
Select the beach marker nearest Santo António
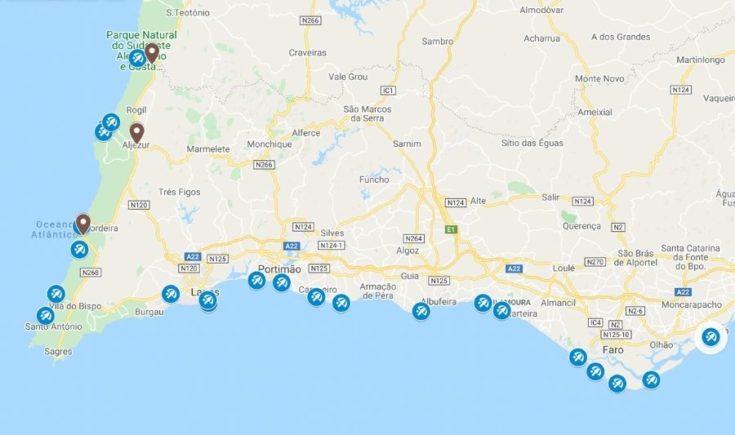coord(45,316)
